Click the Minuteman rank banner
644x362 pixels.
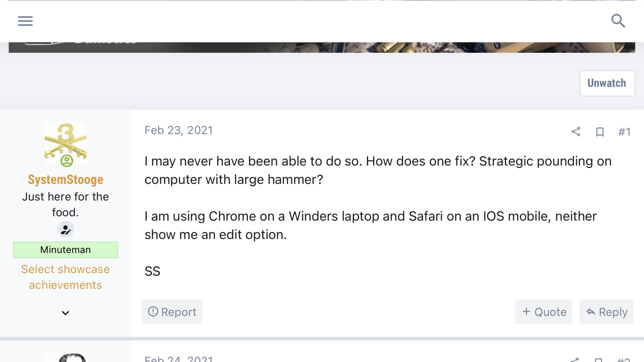point(65,250)
